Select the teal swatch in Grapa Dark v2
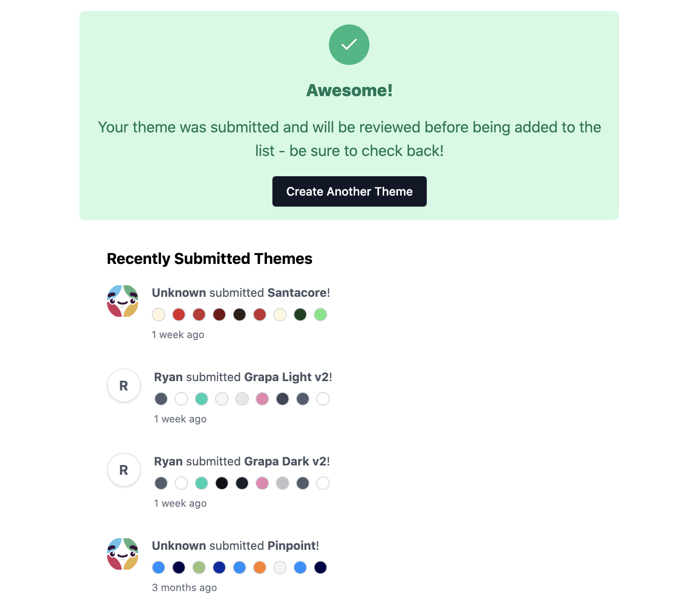The width and height of the screenshot is (700, 613). pos(202,483)
